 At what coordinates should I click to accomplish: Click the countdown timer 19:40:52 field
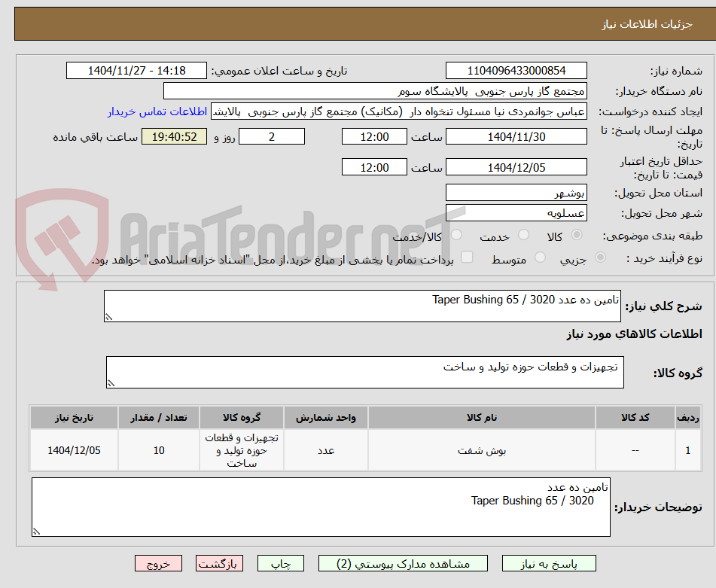pos(174,136)
